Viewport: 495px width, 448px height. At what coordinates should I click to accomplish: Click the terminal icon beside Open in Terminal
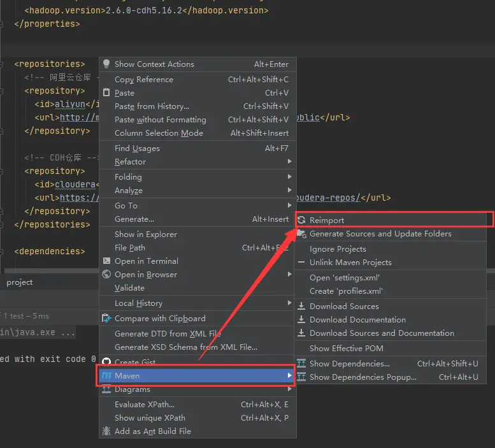[x=106, y=261]
